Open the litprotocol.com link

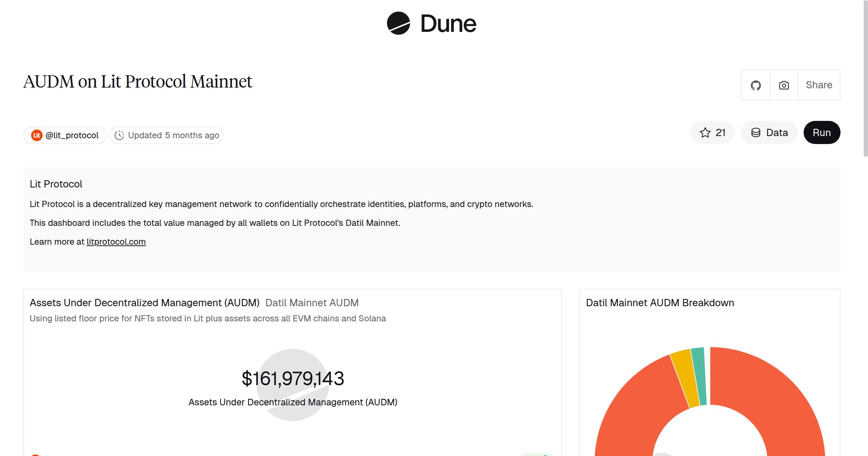116,241
